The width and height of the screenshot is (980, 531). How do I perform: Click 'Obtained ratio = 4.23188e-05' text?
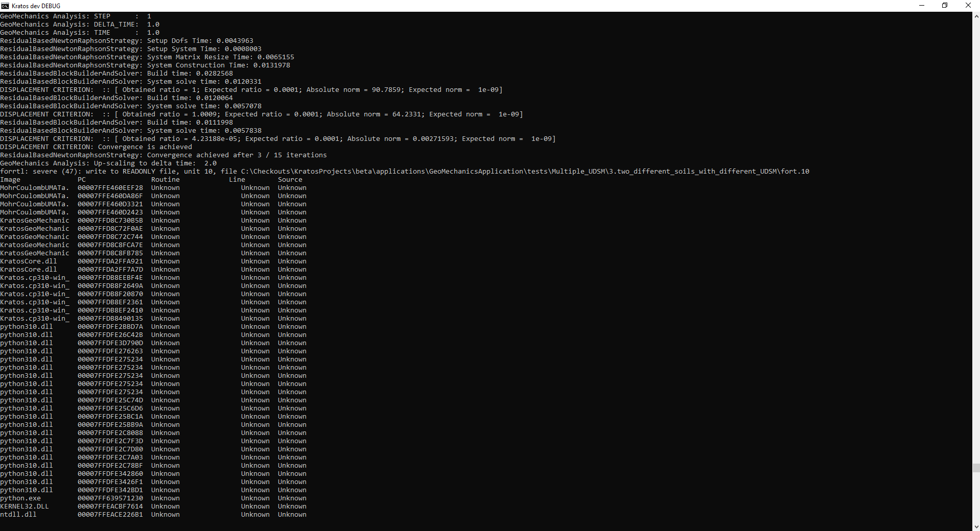[180, 139]
